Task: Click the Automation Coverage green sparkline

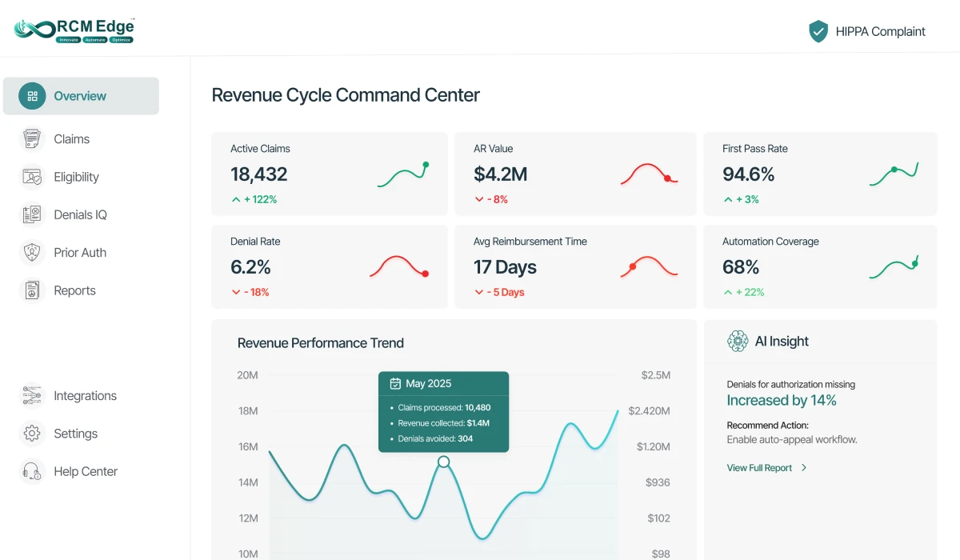Action: (894, 266)
